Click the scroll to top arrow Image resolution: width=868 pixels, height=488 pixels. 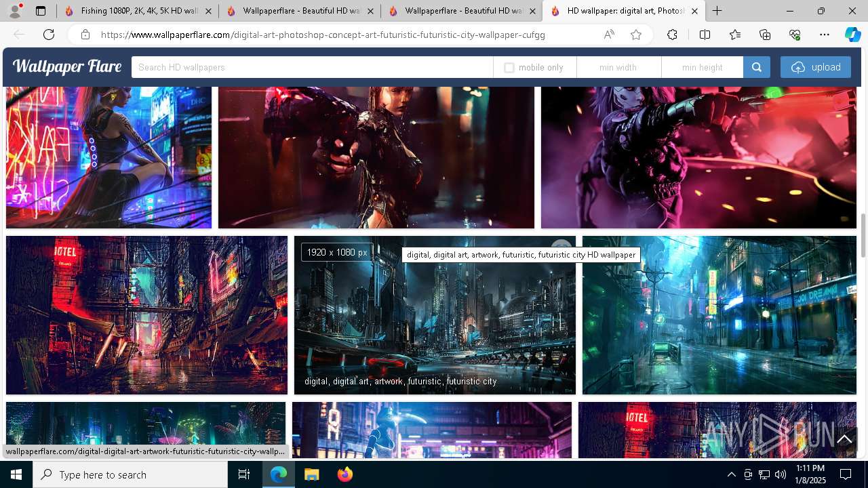(x=844, y=439)
